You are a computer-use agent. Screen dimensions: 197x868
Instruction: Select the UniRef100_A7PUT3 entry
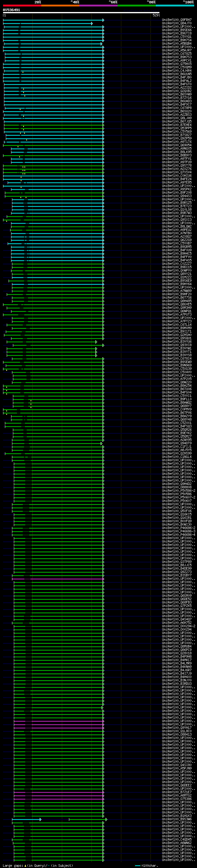[x=177, y=315]
